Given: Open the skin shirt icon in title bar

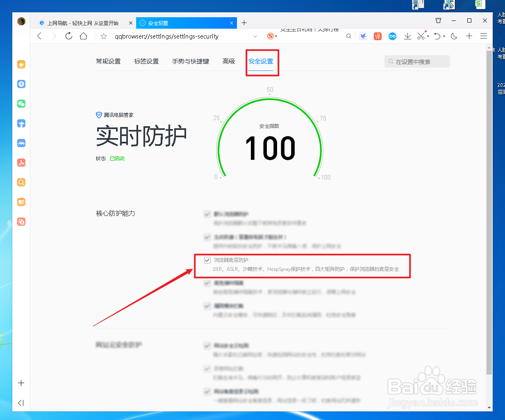Looking at the screenshot, I should click(438, 20).
